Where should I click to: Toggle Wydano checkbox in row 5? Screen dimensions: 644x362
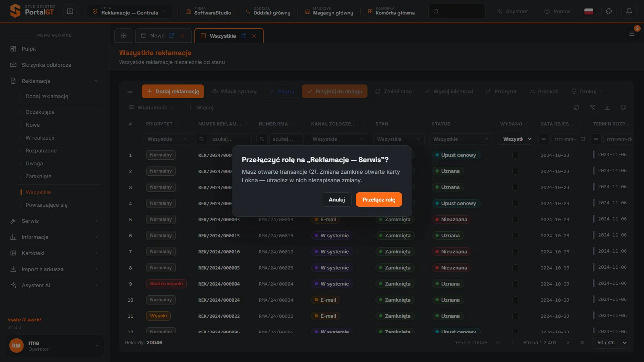pos(515,219)
